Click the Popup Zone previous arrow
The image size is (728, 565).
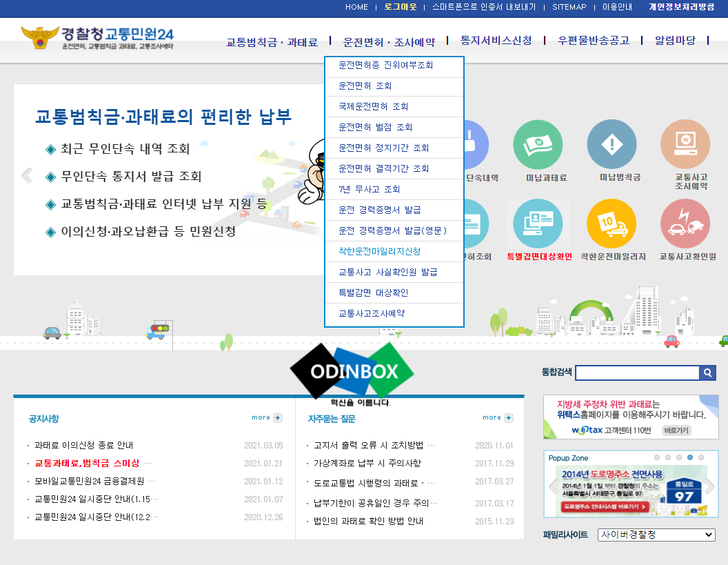pos(553,487)
